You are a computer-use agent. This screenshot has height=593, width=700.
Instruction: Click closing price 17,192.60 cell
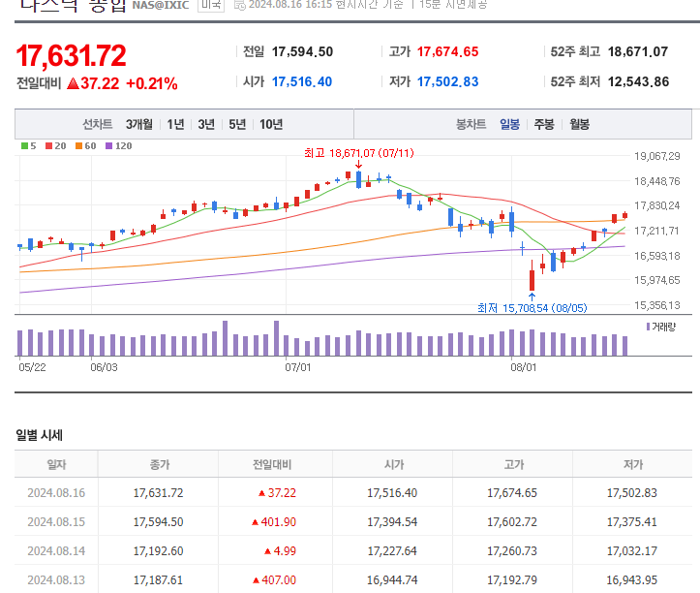coord(158,551)
